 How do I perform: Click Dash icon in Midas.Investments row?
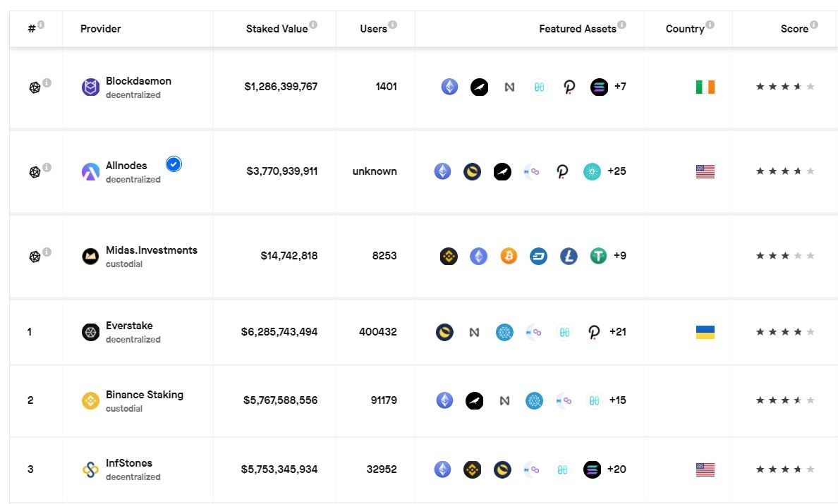538,257
